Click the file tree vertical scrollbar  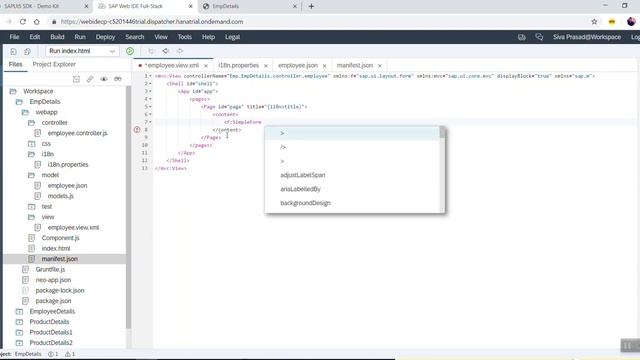(128, 207)
